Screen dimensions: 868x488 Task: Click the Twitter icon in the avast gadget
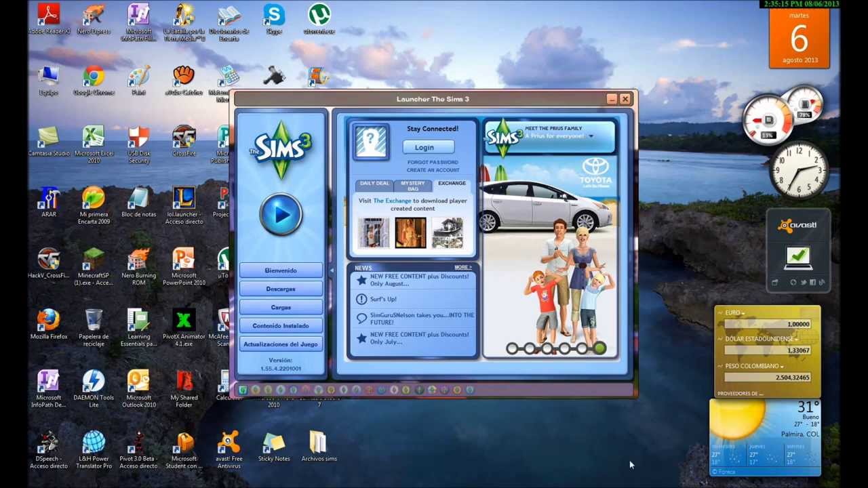(804, 283)
